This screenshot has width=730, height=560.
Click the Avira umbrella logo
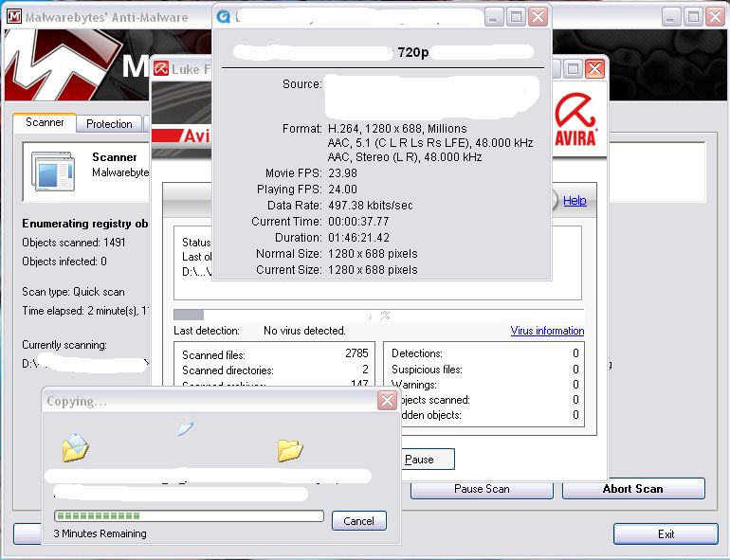pyautogui.click(x=575, y=119)
